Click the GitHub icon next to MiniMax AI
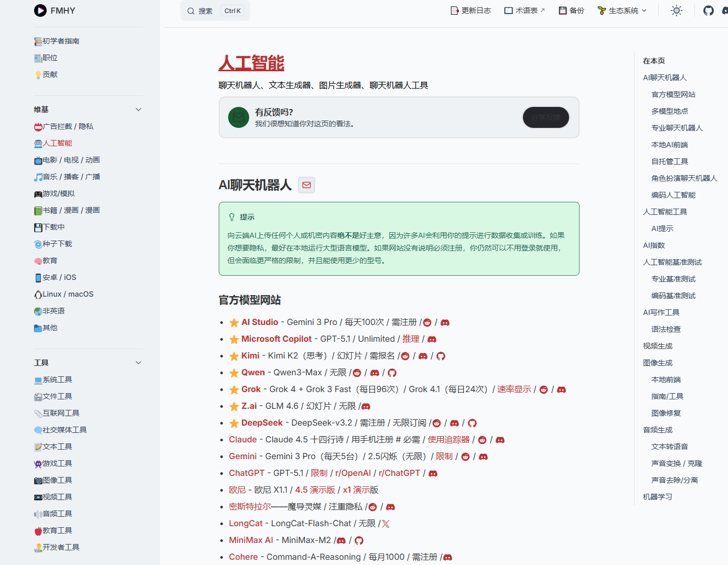The image size is (728, 565). [x=359, y=540]
